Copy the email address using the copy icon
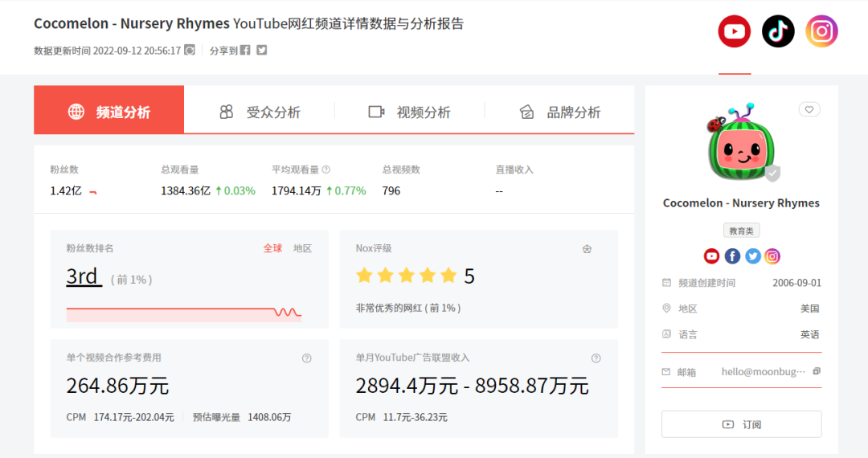This screenshot has width=868, height=458. pos(817,371)
